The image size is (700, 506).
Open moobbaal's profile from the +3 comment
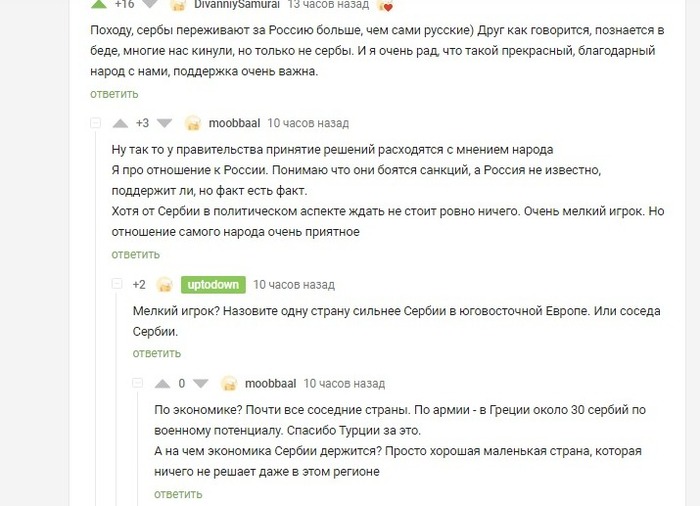click(x=234, y=123)
